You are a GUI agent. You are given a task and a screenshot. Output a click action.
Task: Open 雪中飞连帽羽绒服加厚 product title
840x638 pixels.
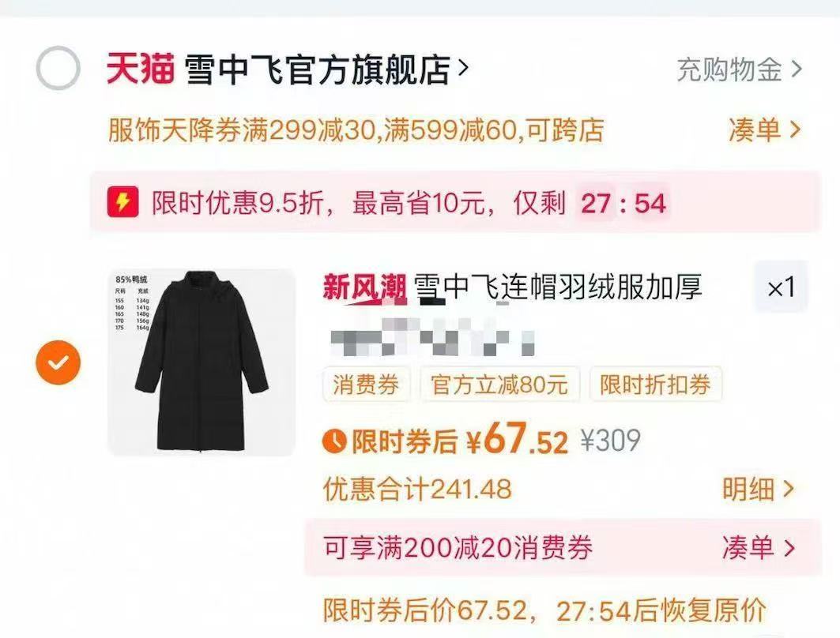tap(558, 288)
